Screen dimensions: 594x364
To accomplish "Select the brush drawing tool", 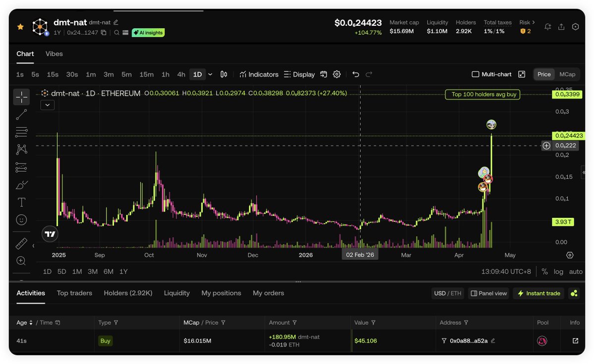I will pyautogui.click(x=21, y=185).
